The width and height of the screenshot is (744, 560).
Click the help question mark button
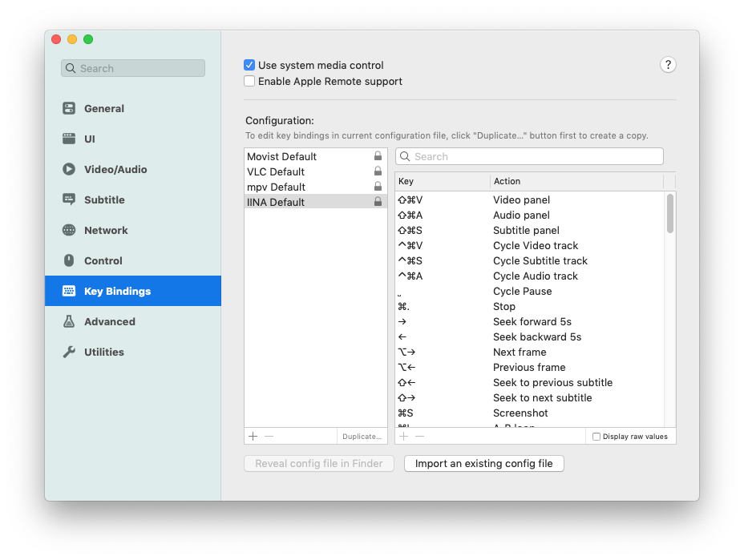668,65
